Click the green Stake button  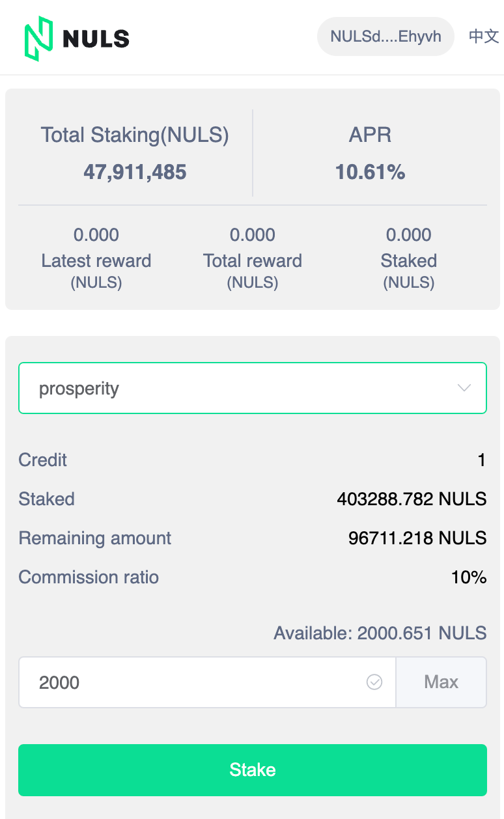click(x=253, y=770)
